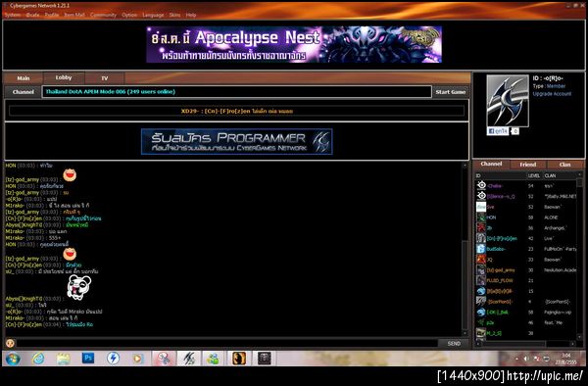This screenshot has width=588, height=386.
Task: Click the Thailand DotA APEM Mode channel field
Action: [237, 92]
